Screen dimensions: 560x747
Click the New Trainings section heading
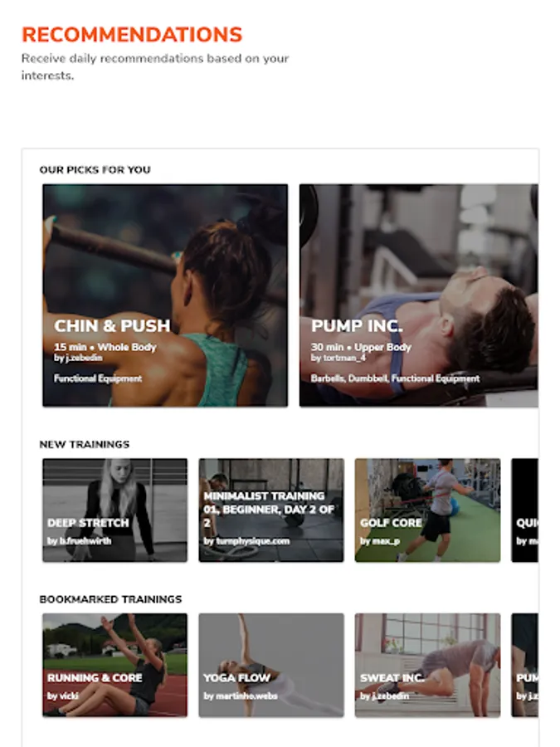pos(85,445)
